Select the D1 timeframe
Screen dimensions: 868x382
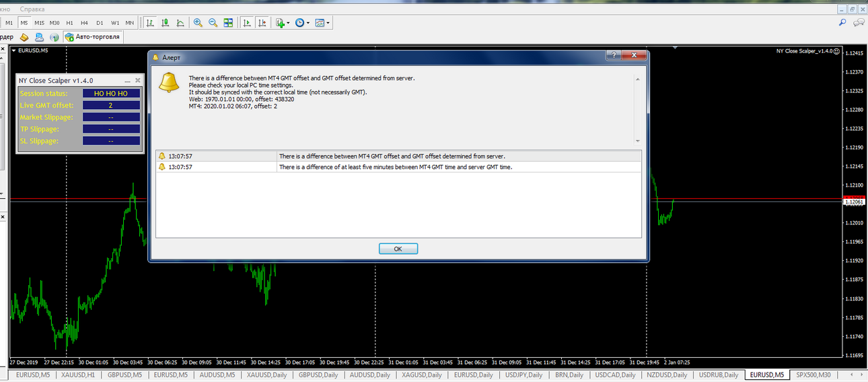coord(100,23)
